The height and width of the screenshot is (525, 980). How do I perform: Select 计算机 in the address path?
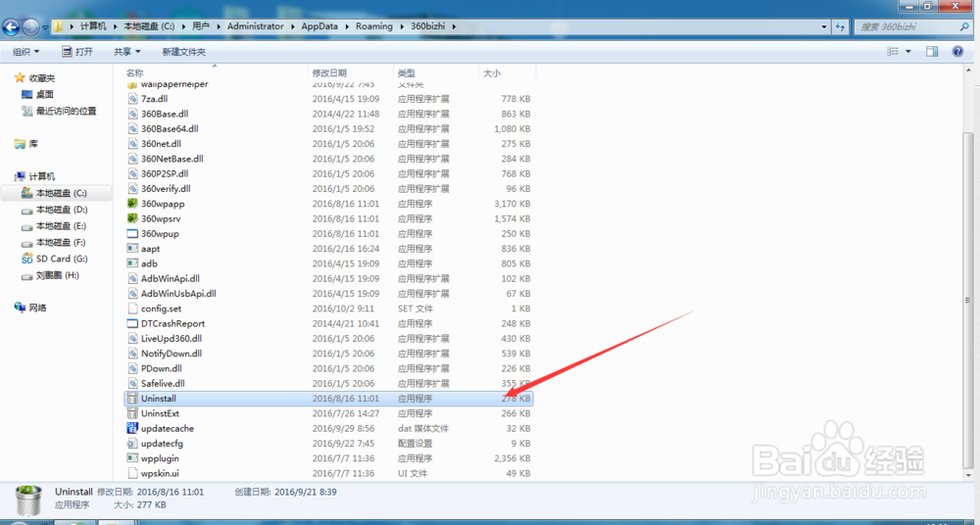93,26
